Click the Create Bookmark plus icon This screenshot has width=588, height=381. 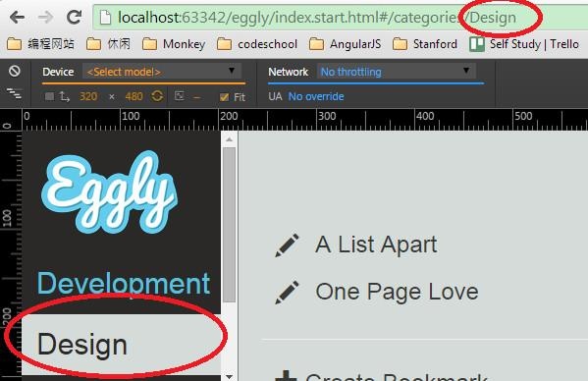pos(286,376)
